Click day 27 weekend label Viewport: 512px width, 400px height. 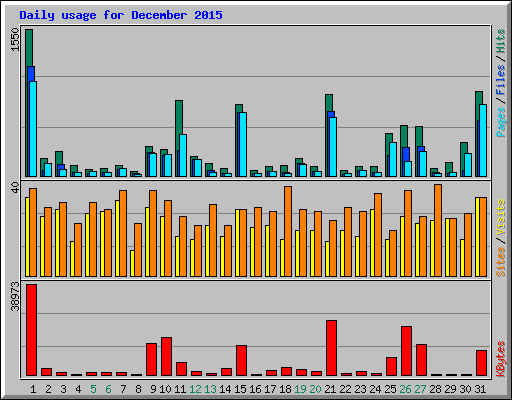(420, 389)
